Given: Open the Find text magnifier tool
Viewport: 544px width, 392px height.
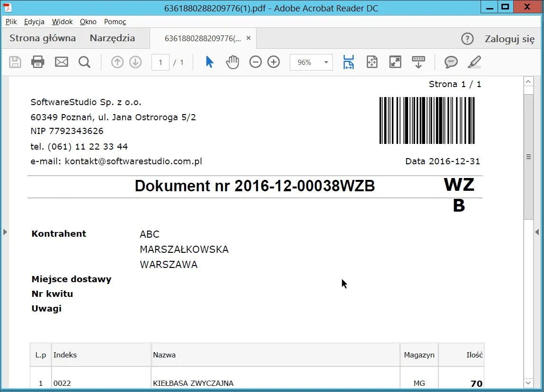Looking at the screenshot, I should click(x=84, y=62).
